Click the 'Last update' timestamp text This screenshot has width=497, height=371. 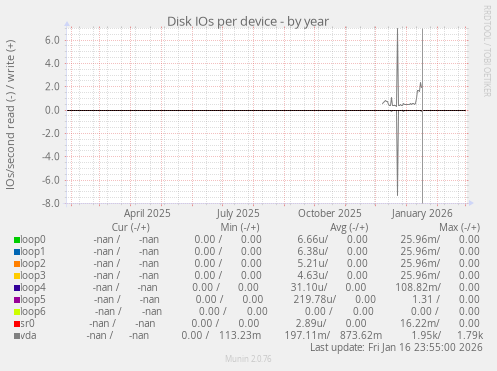396,347
